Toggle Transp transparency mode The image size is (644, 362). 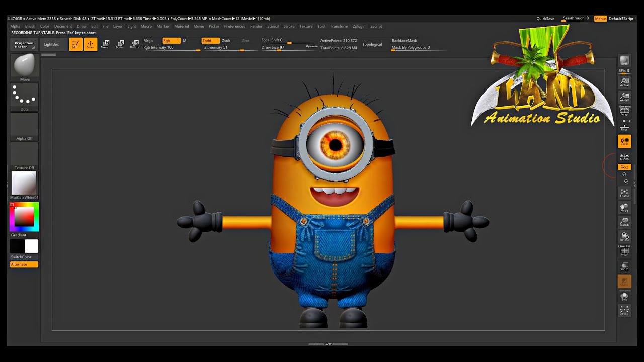624,266
